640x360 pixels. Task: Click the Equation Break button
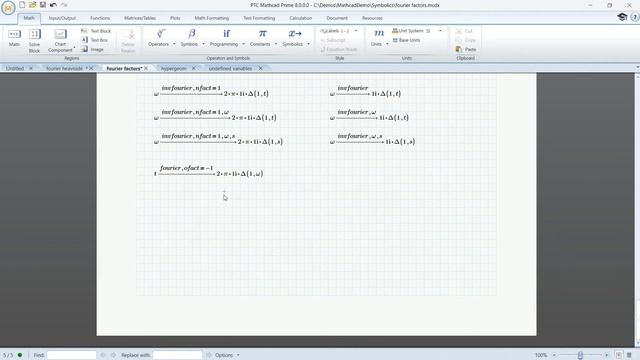coord(338,49)
